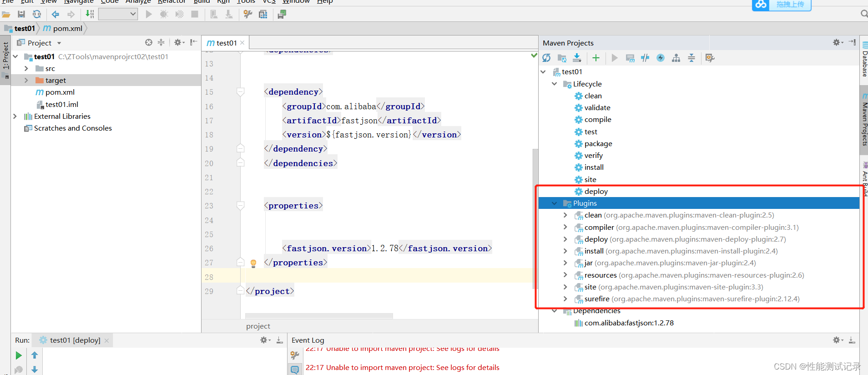Click the editor vertical scrollbar

[x=535, y=218]
